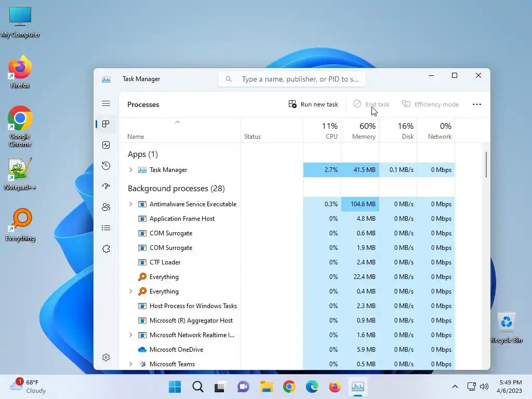Select the Application Frame Host process
This screenshot has width=532, height=399.
coord(287,219)
